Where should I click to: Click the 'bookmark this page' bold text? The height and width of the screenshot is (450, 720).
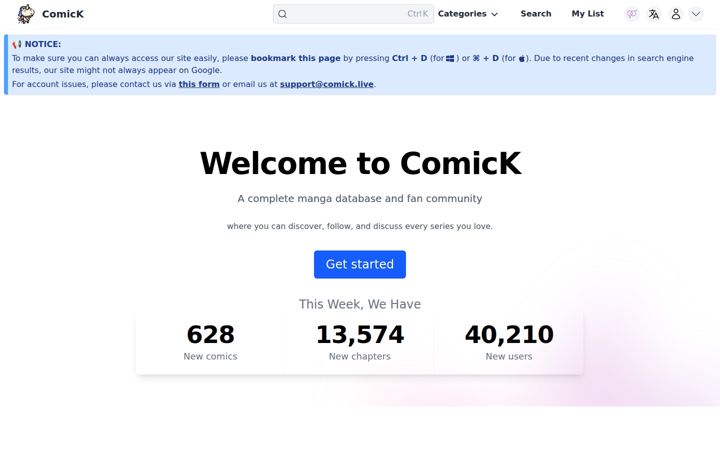[296, 58]
